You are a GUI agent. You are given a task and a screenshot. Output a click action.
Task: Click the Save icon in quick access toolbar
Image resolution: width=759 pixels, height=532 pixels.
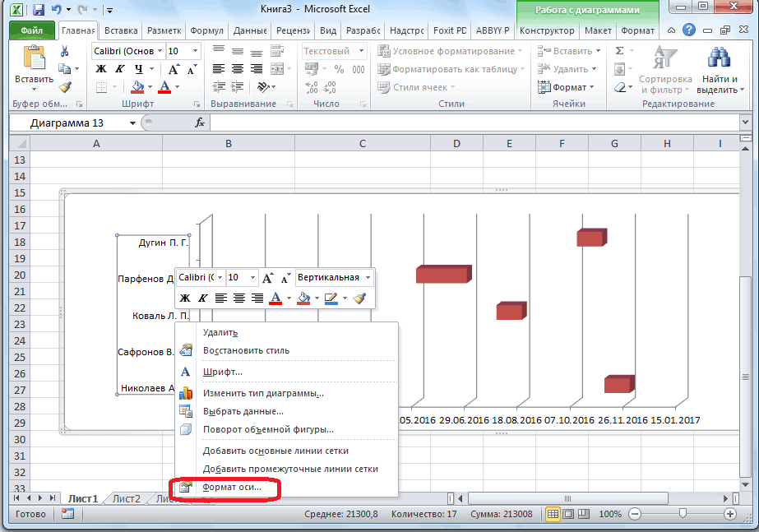pos(39,10)
